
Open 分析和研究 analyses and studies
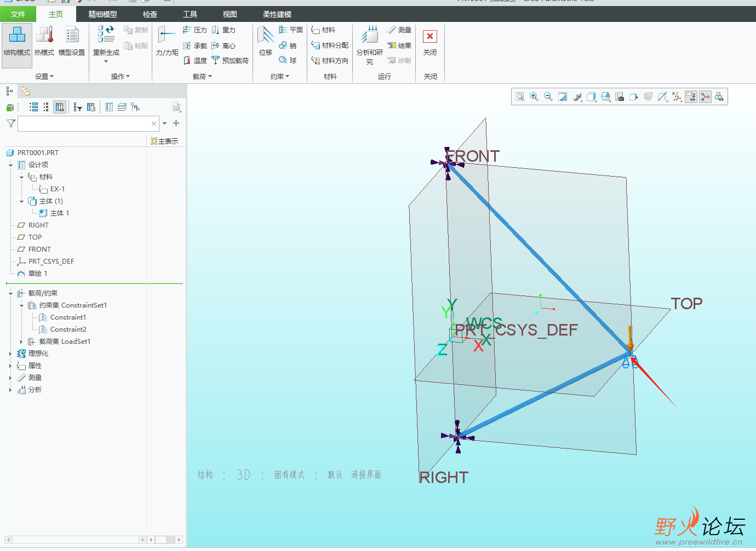pos(370,44)
